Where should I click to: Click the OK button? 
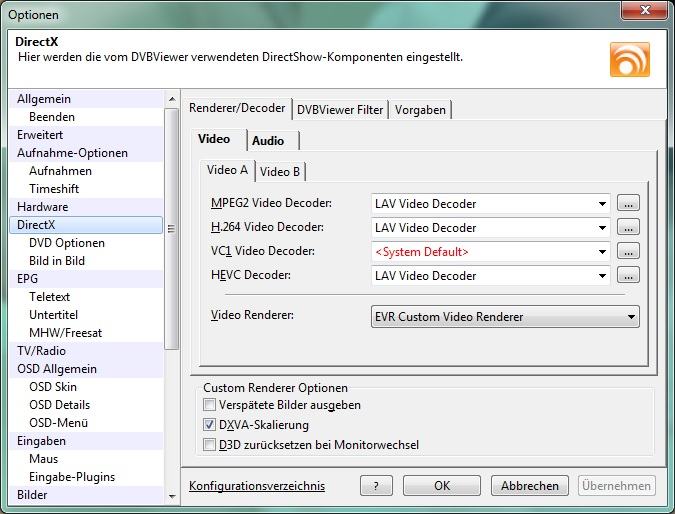[442, 486]
